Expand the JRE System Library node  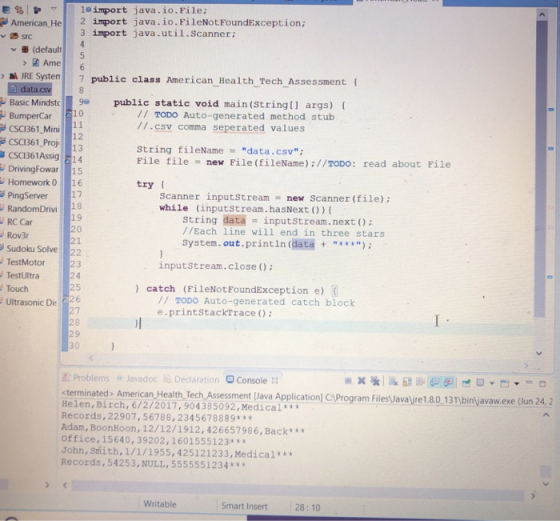3,76
